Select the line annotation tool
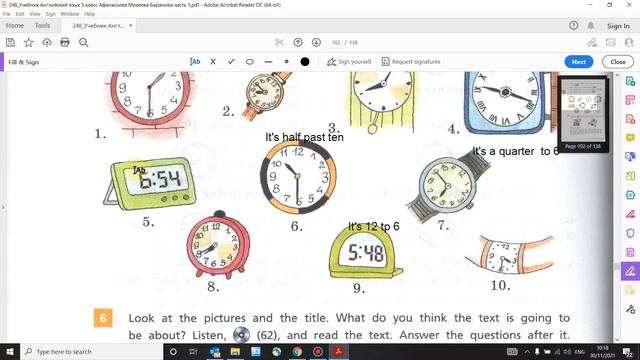 pyautogui.click(x=268, y=62)
